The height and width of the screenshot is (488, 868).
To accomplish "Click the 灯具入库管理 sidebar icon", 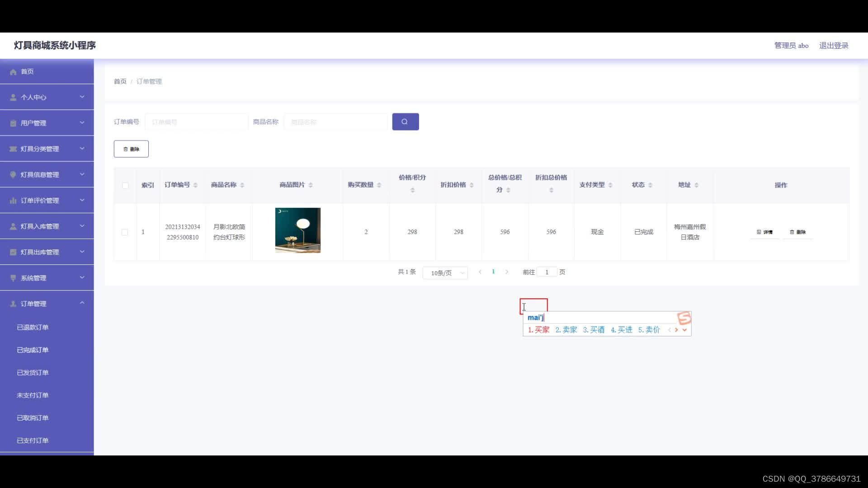I will tap(13, 226).
